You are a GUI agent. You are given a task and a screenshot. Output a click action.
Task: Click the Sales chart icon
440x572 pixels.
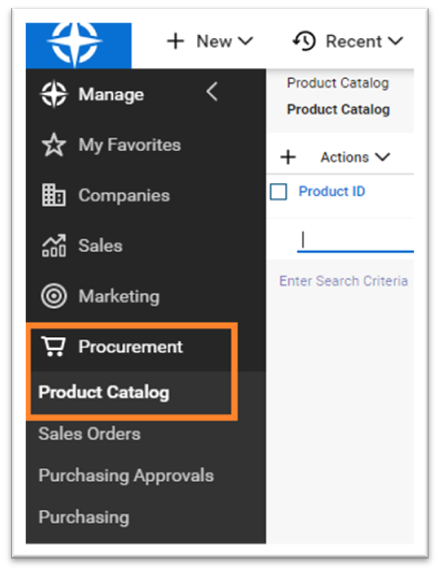tap(54, 246)
